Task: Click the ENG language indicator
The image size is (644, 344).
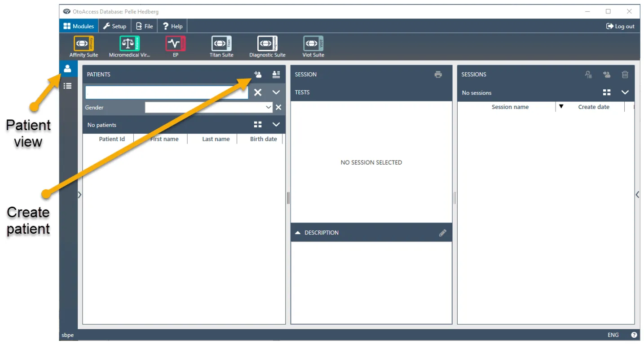Action: click(x=613, y=335)
